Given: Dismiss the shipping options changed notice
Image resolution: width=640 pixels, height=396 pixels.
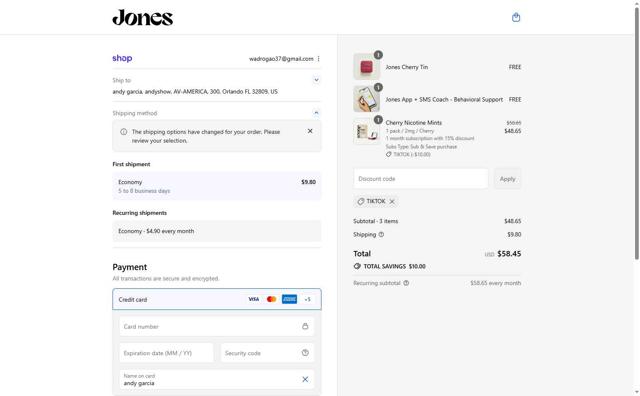Looking at the screenshot, I should 310,131.
